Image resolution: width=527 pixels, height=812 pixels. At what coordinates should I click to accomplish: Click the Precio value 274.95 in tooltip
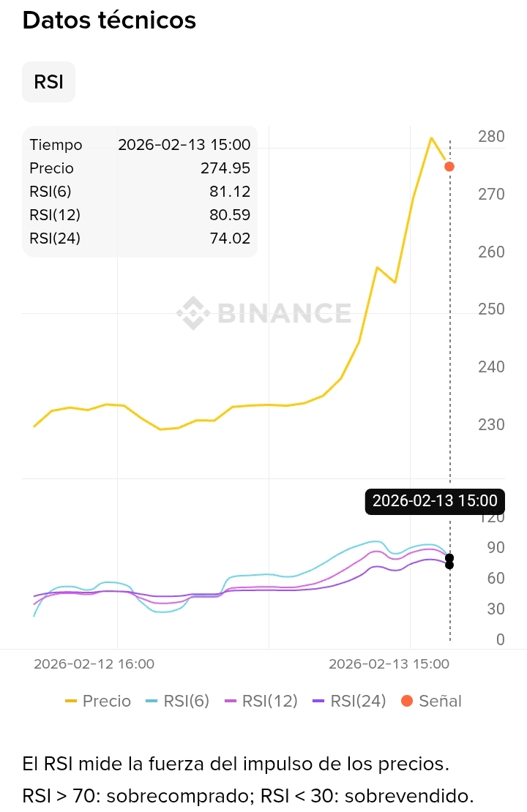[225, 168]
